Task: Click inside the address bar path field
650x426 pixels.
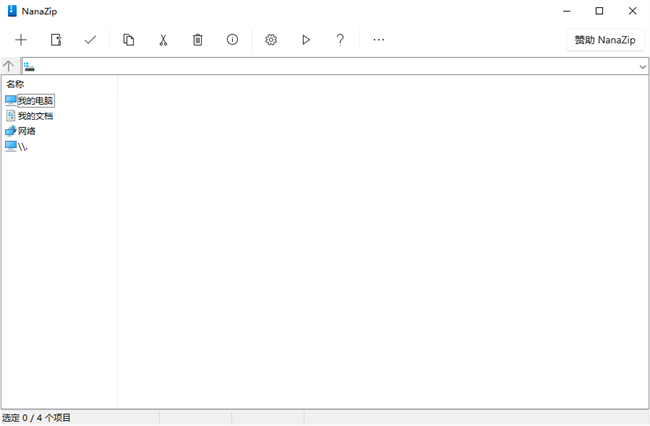Action: click(x=330, y=67)
